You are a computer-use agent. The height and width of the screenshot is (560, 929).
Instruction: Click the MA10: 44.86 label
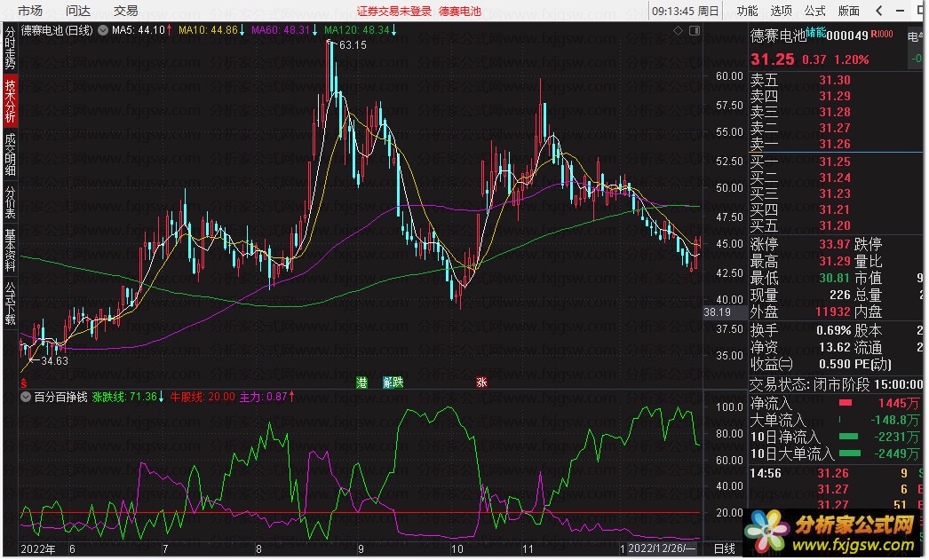[x=211, y=29]
